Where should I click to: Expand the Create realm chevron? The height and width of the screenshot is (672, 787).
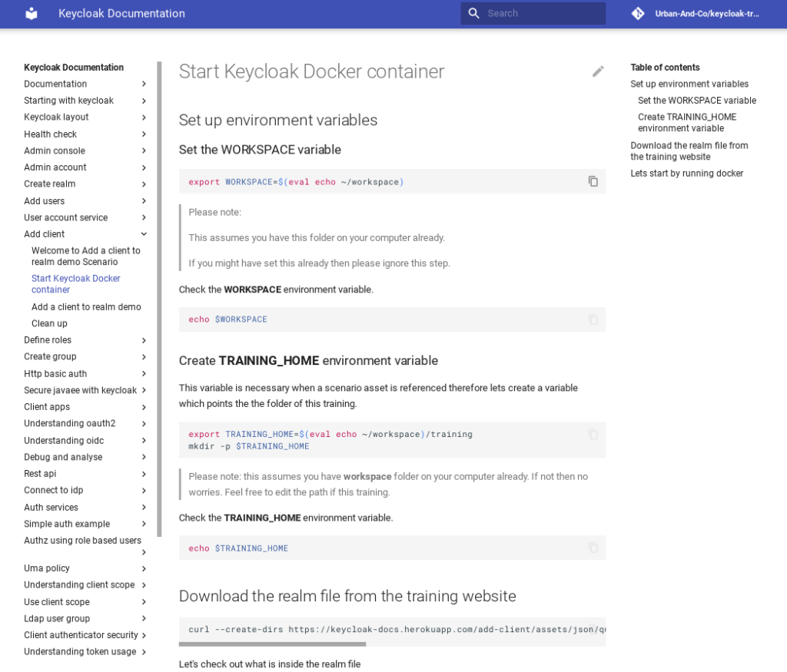point(144,184)
